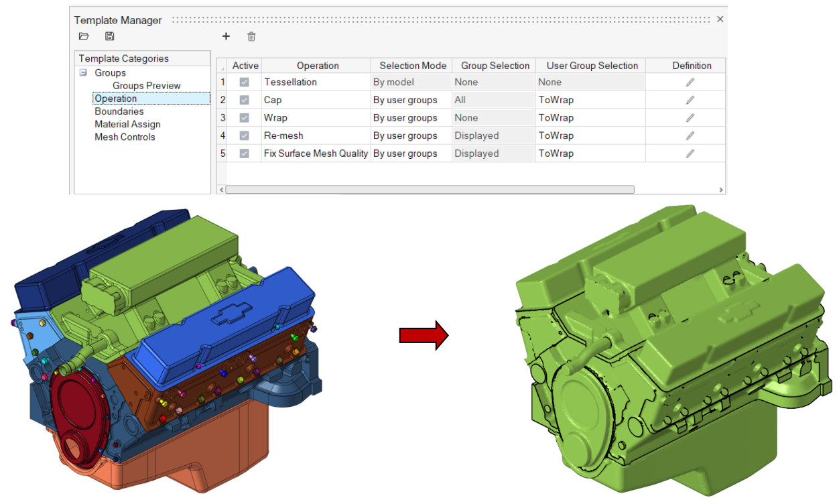Open a saved template file
This screenshot has height=504, width=839.
pos(83,37)
